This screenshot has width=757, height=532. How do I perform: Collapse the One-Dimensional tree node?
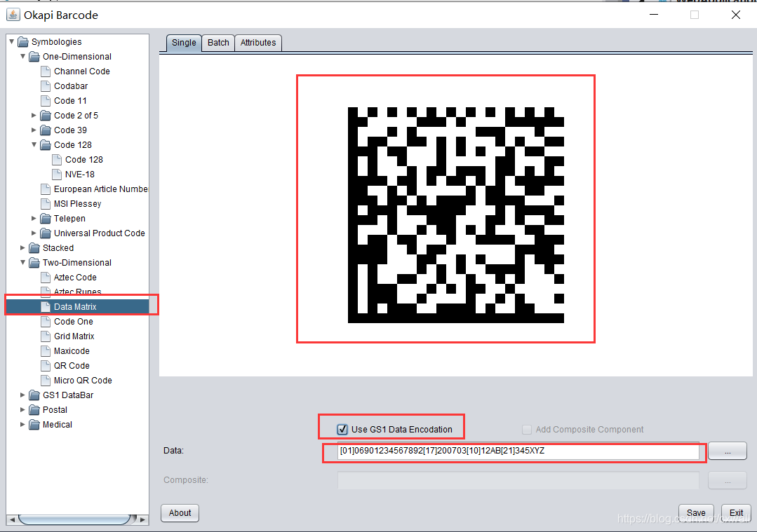click(22, 57)
